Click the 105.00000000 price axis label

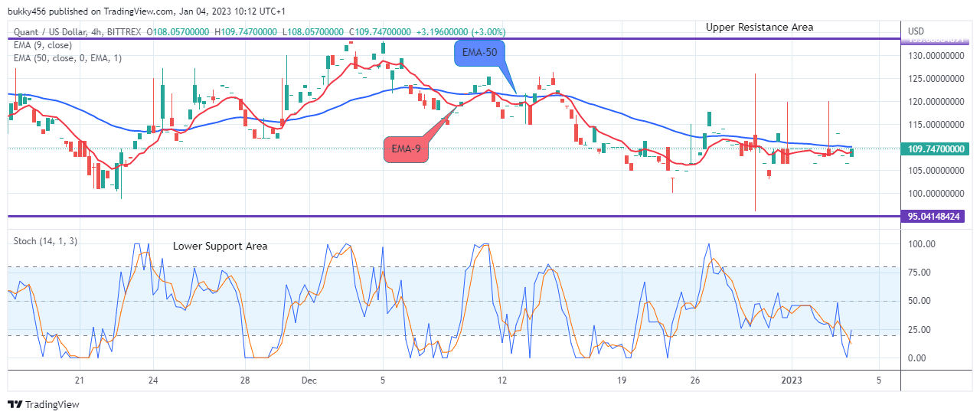click(936, 171)
